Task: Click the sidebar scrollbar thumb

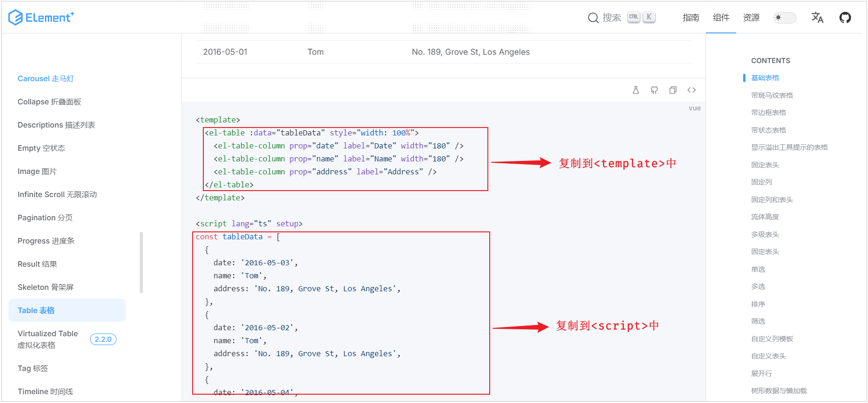Action: click(x=141, y=262)
